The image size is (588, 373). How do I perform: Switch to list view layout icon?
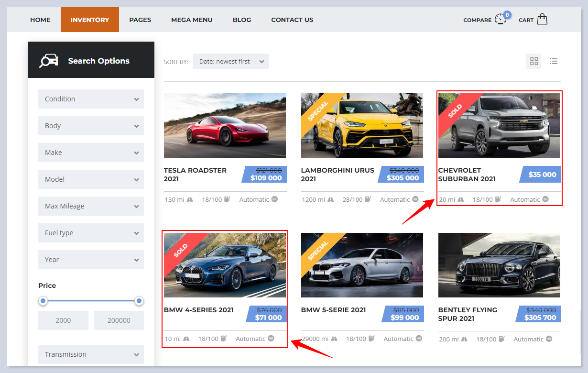(554, 61)
